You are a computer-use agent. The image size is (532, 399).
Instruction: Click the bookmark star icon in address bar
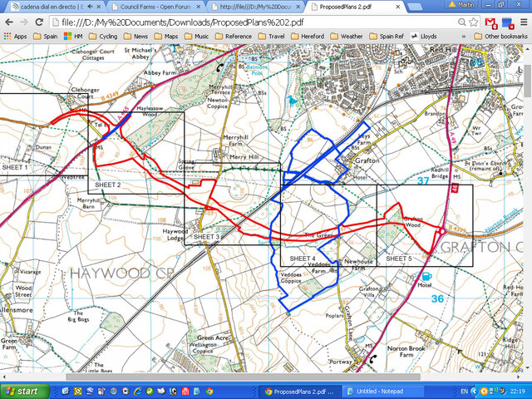coord(472,22)
